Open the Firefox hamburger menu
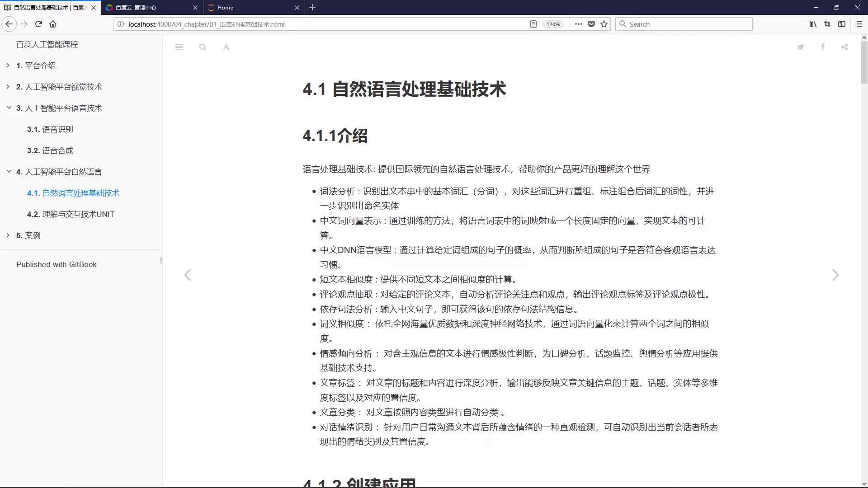 pyautogui.click(x=859, y=24)
